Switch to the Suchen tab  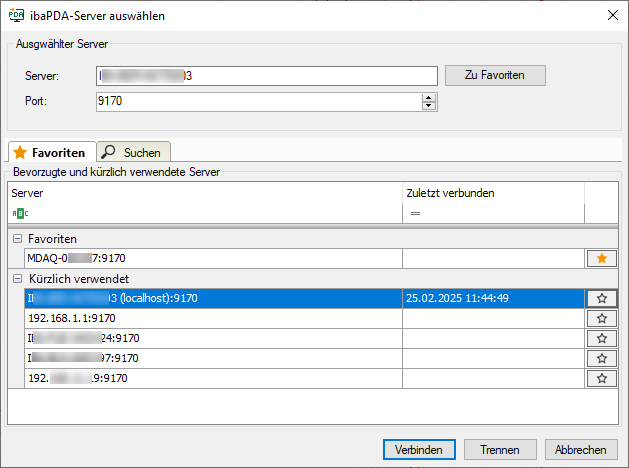[135, 152]
